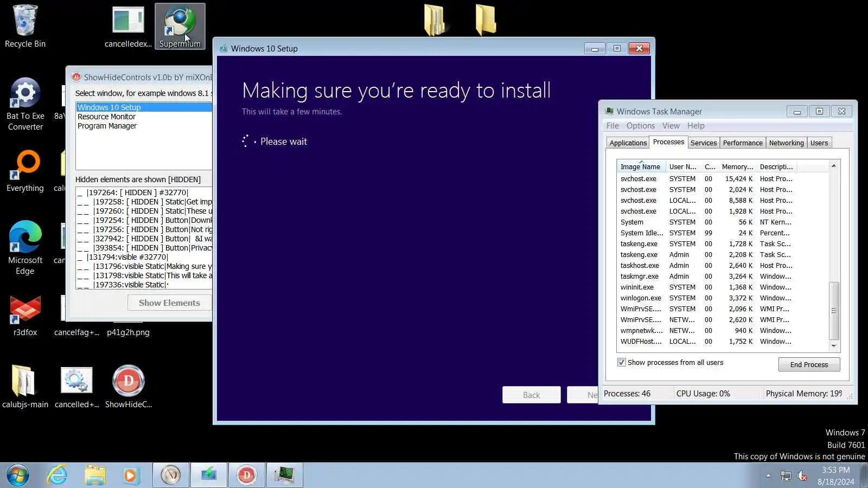Sort processes by User Name column header
This screenshot has width=868, height=488.
(x=683, y=166)
